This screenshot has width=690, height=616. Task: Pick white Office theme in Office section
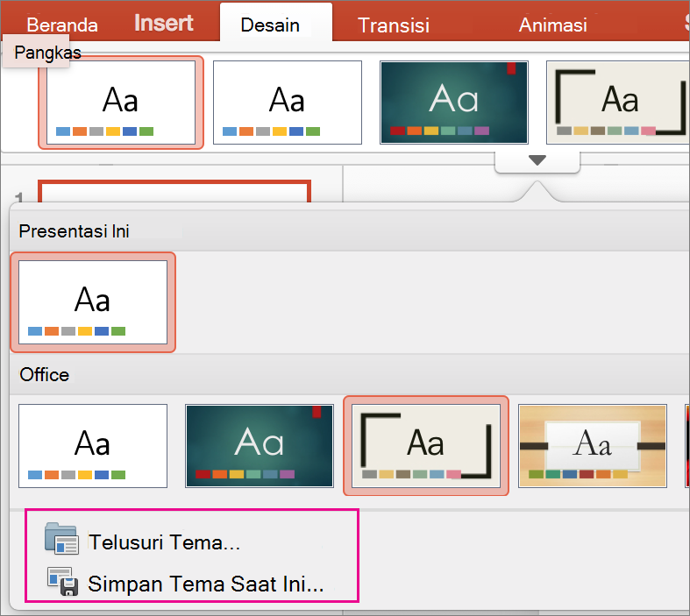(93, 446)
